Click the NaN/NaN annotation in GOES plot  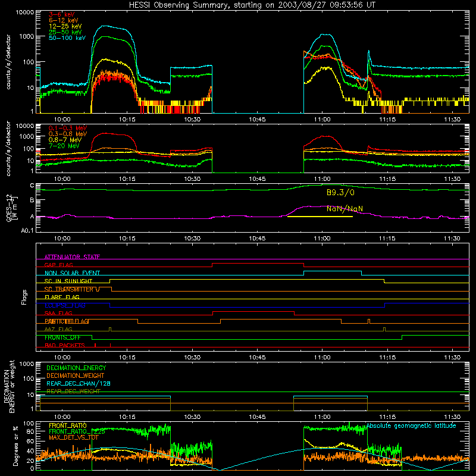[345, 209]
